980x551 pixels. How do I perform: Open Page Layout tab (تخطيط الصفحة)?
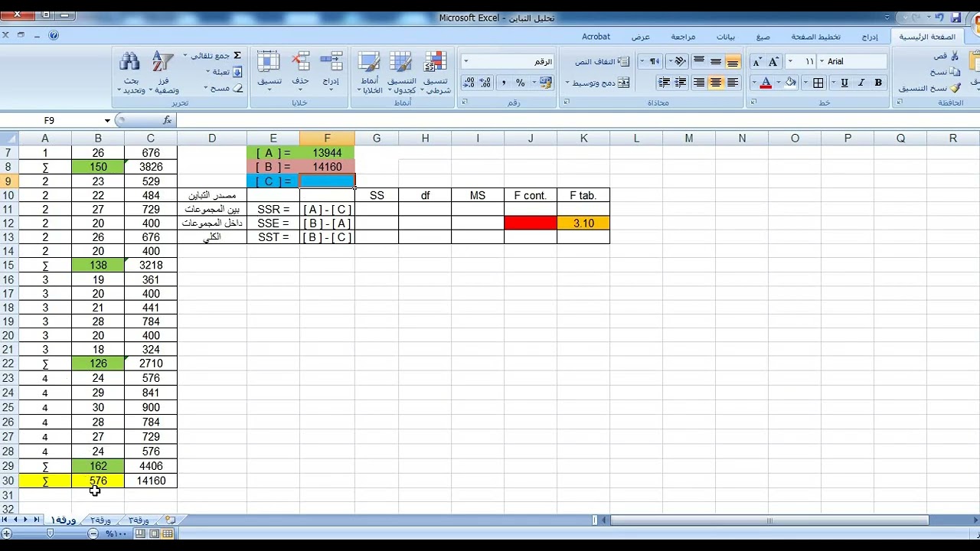816,37
